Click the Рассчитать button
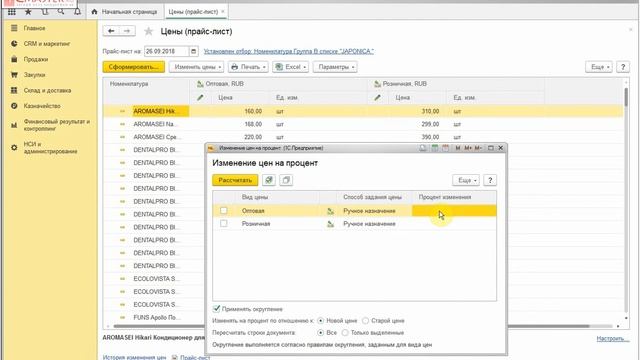The height and width of the screenshot is (360, 640). click(x=235, y=180)
